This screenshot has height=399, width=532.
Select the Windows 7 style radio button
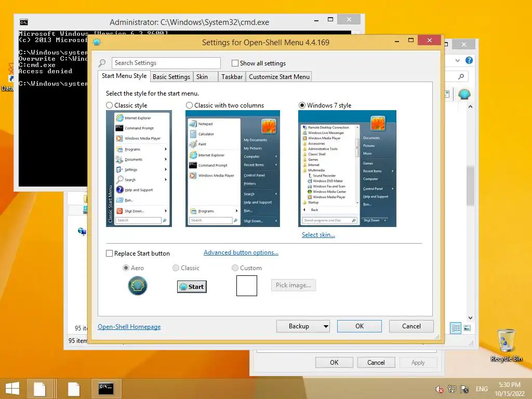pos(302,105)
